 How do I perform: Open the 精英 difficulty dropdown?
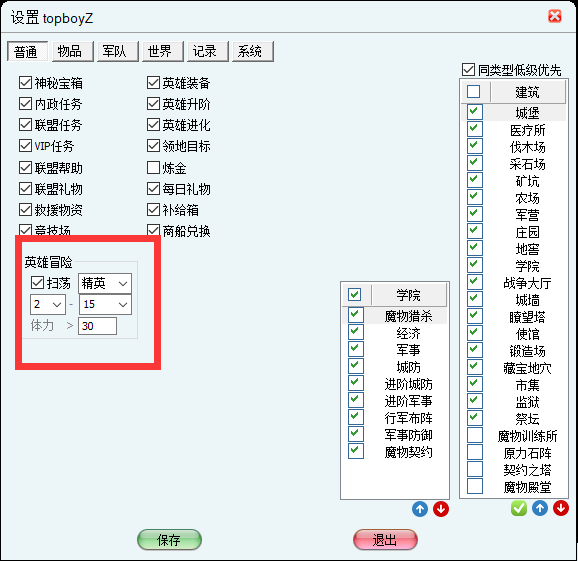105,283
